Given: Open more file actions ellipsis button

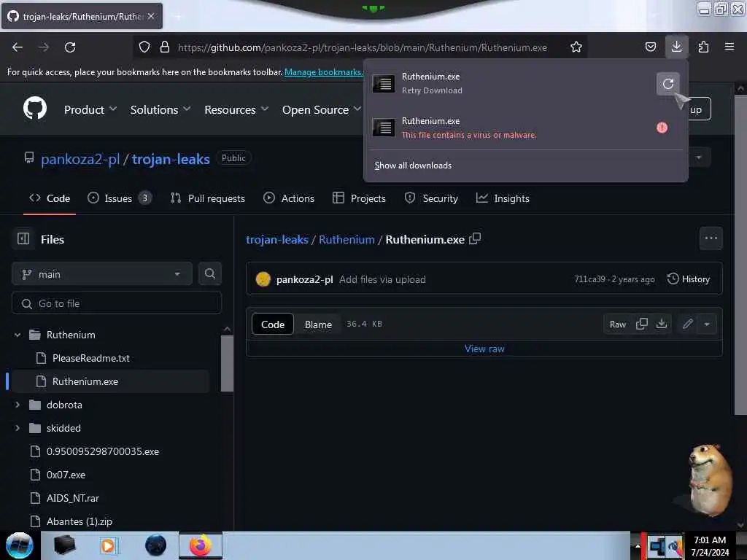Looking at the screenshot, I should 711,238.
